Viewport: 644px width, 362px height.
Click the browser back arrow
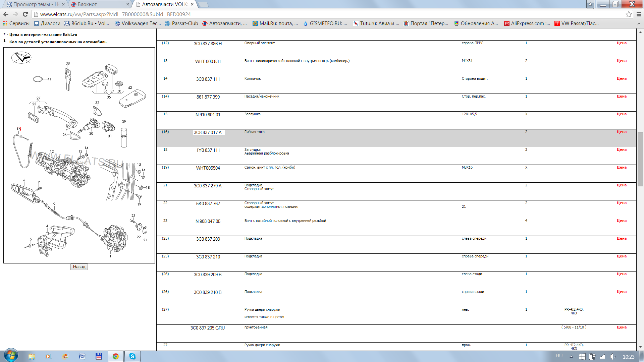coord(6,14)
